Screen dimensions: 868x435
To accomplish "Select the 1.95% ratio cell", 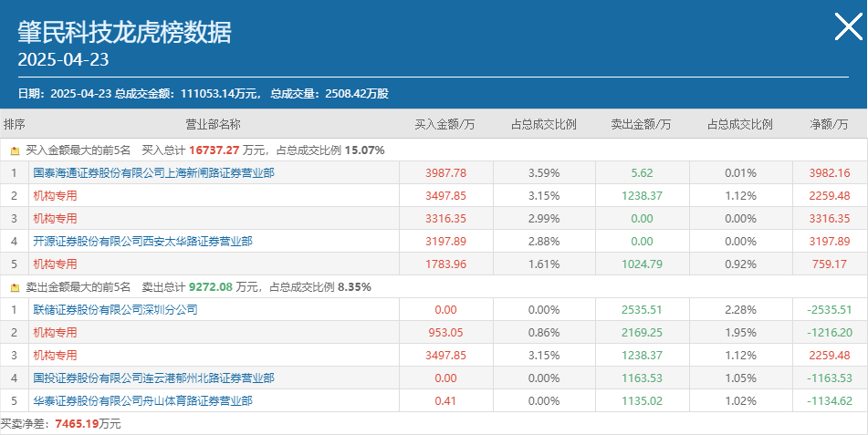I will click(740, 333).
